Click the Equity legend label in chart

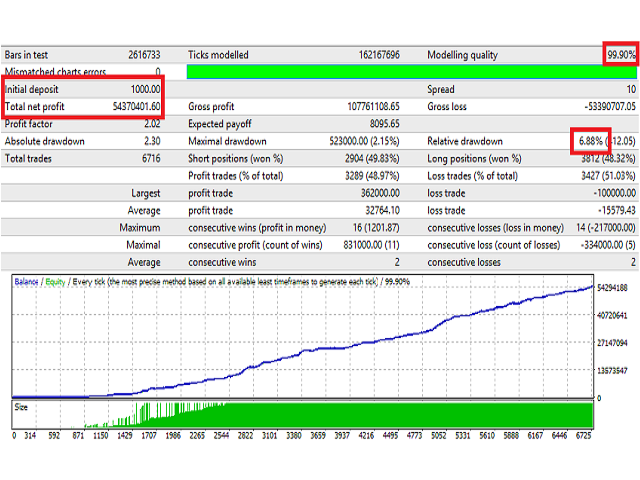coord(55,282)
